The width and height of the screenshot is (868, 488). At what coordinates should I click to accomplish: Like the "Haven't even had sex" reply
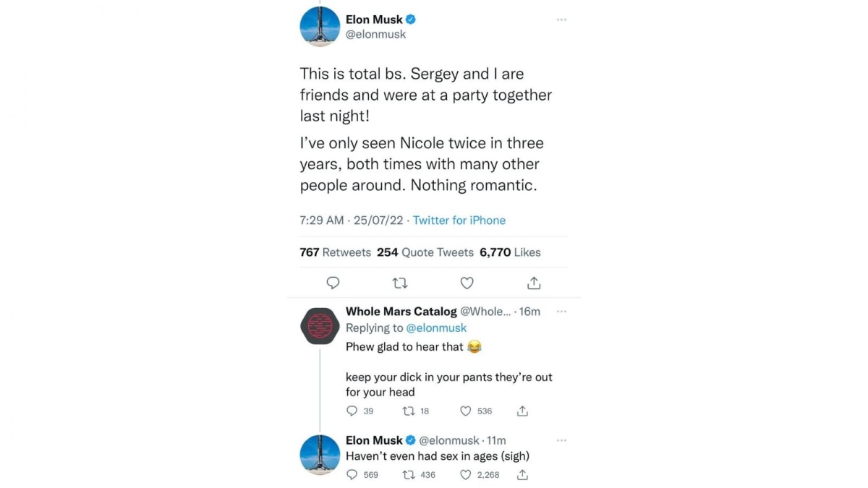[x=466, y=475]
